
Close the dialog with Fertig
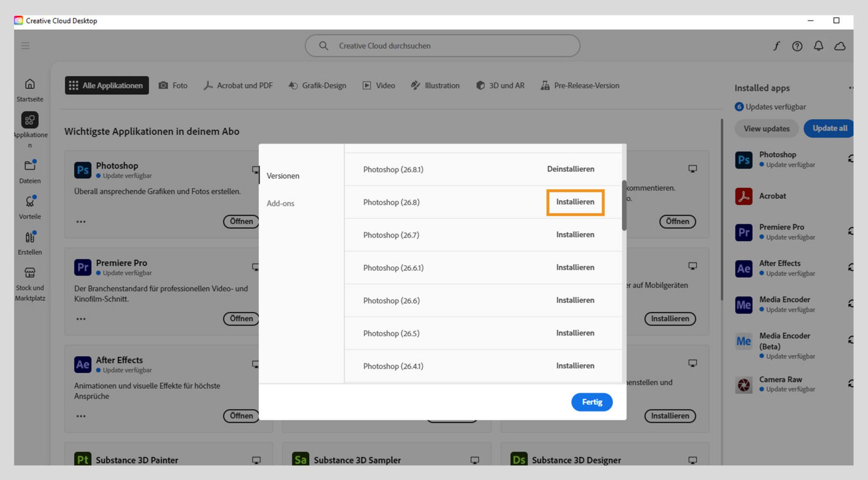click(592, 402)
